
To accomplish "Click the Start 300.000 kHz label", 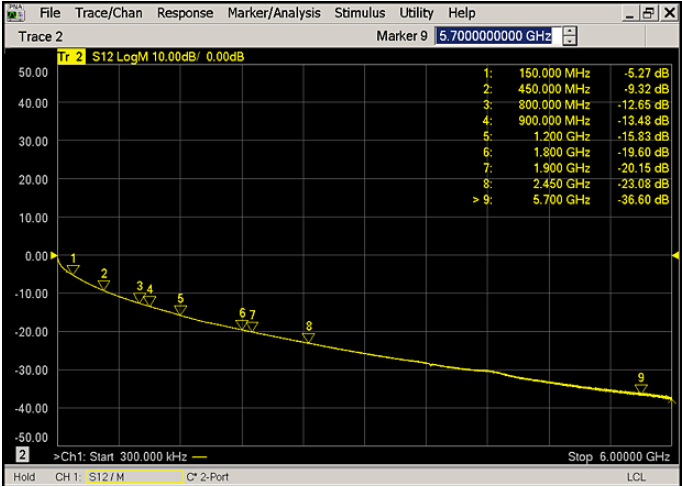I will 138,457.
